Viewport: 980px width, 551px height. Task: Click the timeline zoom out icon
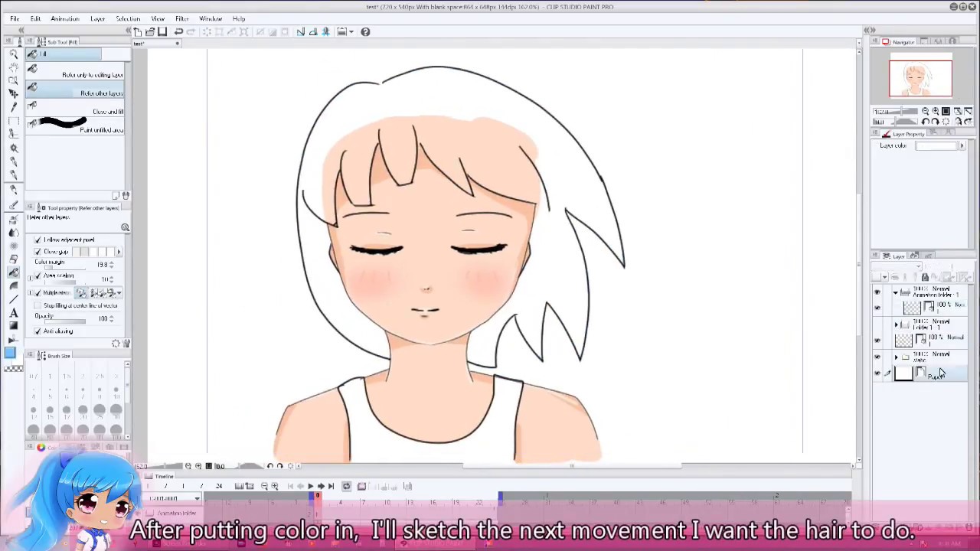point(265,486)
